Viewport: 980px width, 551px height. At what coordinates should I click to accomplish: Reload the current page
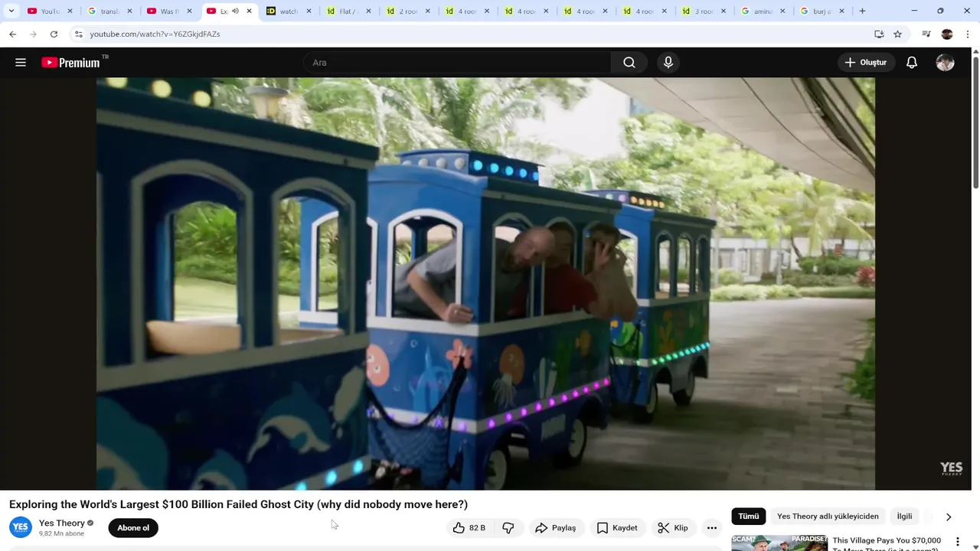click(x=54, y=34)
